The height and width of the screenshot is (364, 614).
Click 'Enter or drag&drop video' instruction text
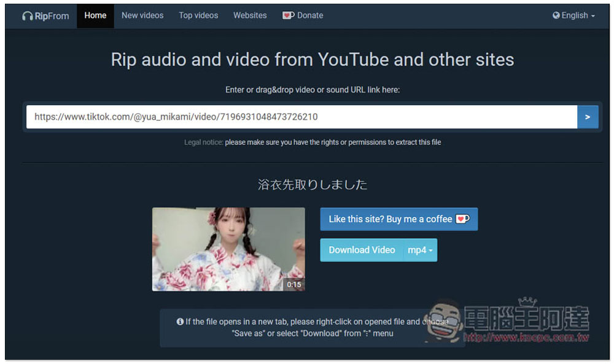(313, 90)
